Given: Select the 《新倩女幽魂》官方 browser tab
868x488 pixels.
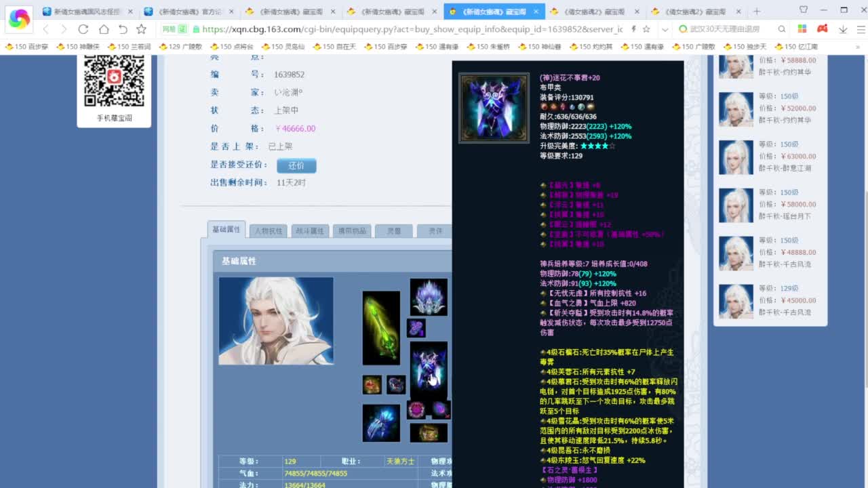Looking at the screenshot, I should click(204, 12).
